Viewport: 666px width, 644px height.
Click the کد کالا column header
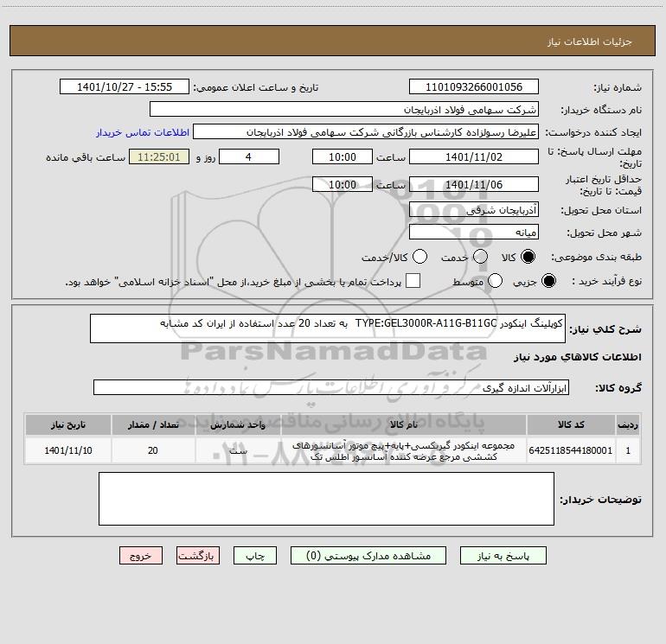point(571,424)
